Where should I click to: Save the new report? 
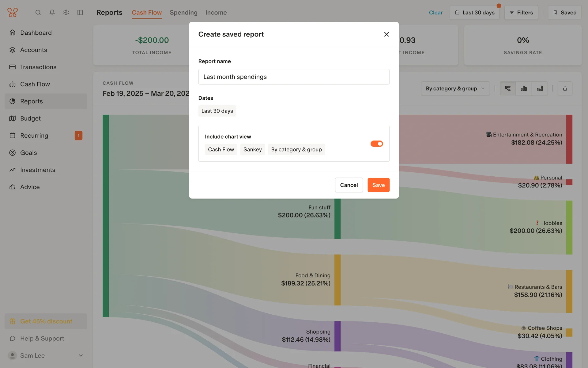379,185
